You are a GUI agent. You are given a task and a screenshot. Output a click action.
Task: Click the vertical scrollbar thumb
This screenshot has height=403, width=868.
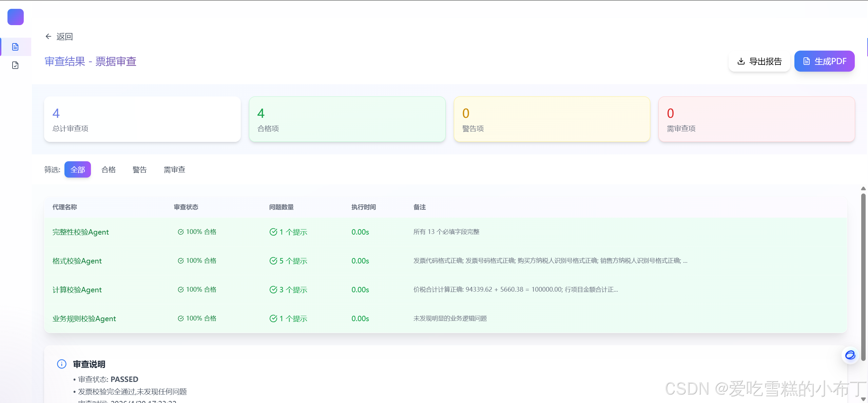864,277
